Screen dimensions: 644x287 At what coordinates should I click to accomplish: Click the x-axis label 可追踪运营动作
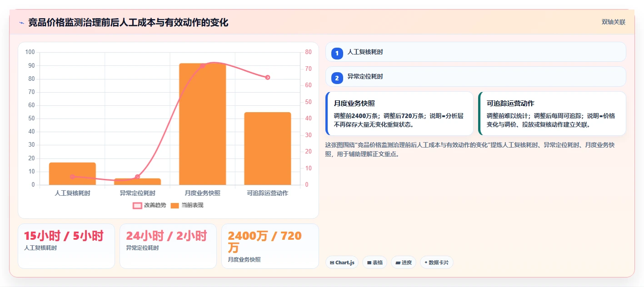pos(268,193)
